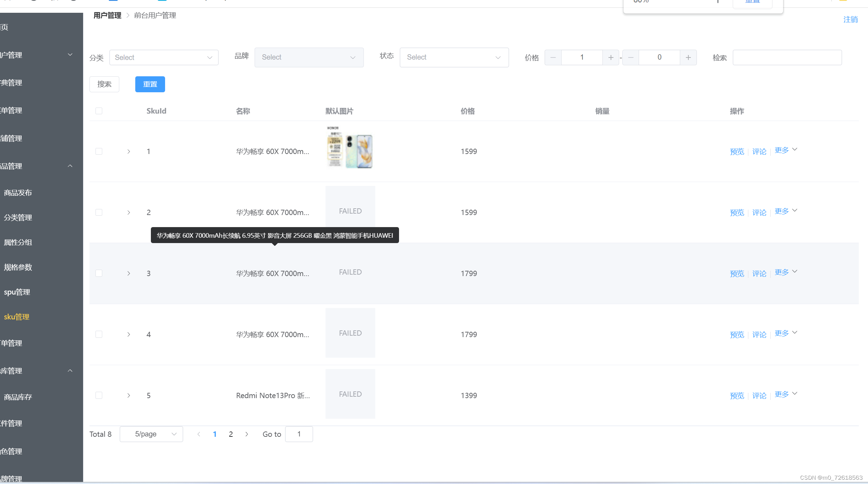
Task: Click the 重置 button to reset filters
Action: [x=149, y=83]
